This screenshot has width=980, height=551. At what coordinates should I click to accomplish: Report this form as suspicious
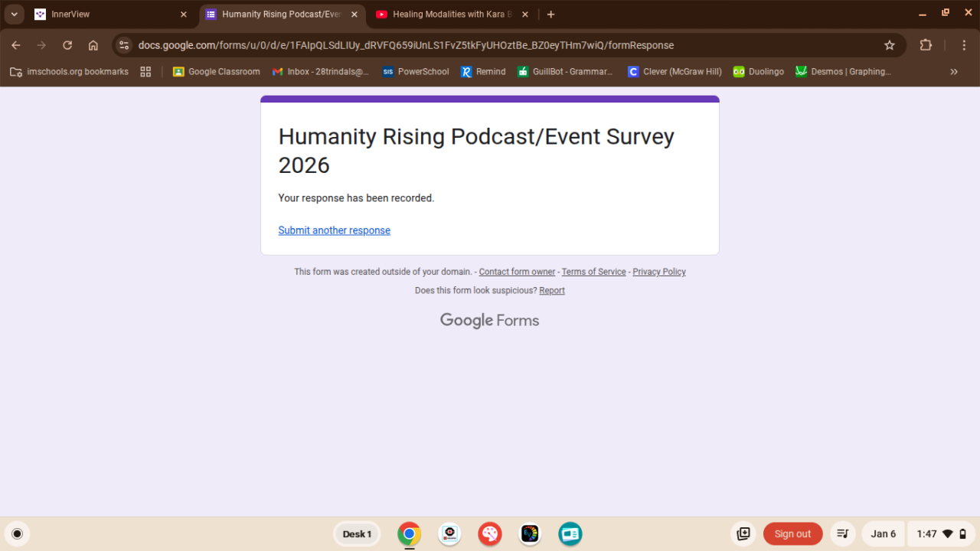pos(552,291)
